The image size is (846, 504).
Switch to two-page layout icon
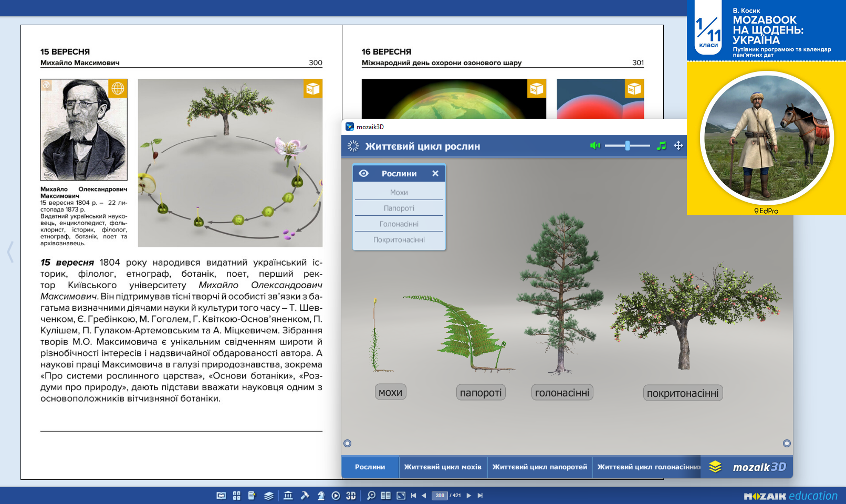click(385, 496)
